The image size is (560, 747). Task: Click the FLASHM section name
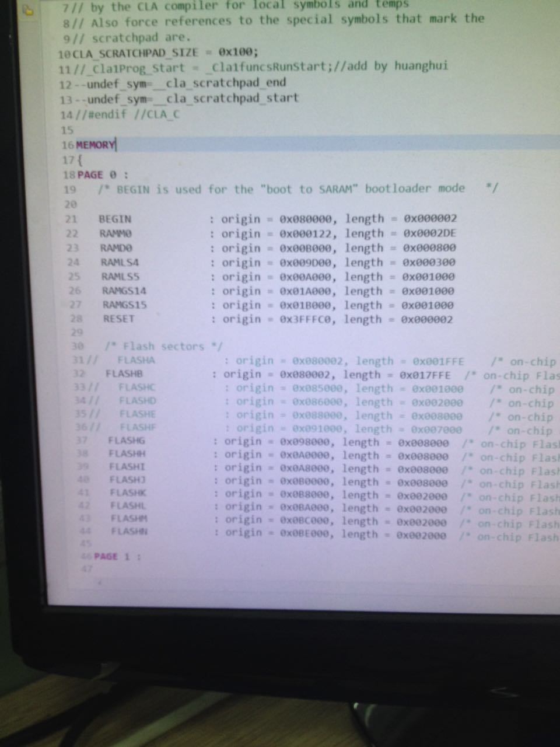[129, 518]
